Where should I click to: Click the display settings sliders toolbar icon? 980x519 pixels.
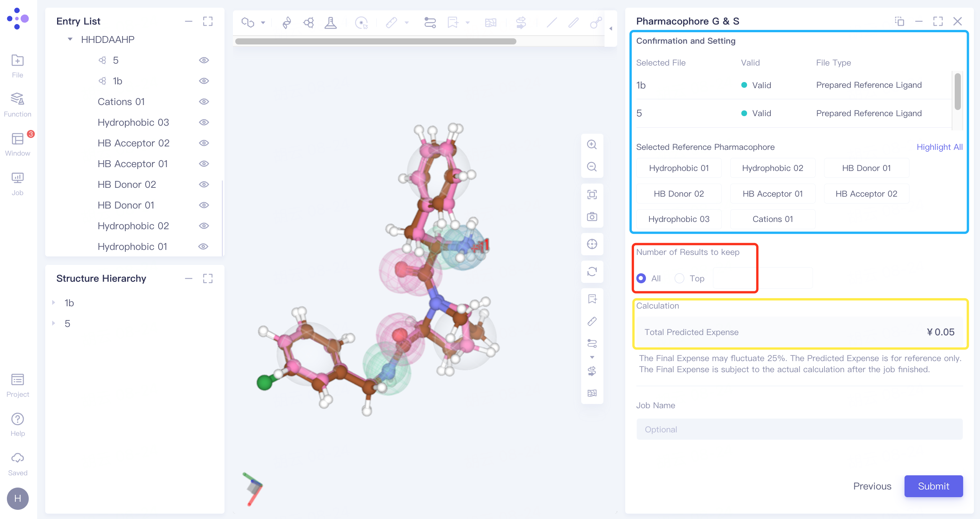430,23
